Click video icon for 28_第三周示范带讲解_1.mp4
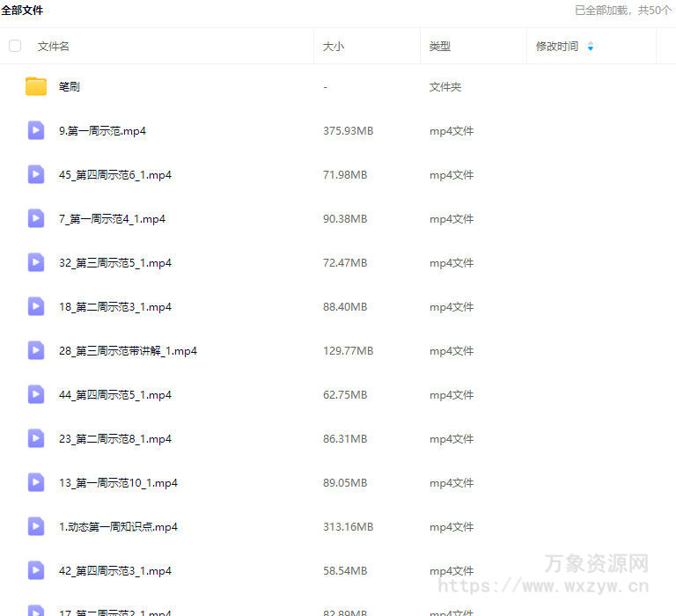 (36, 350)
